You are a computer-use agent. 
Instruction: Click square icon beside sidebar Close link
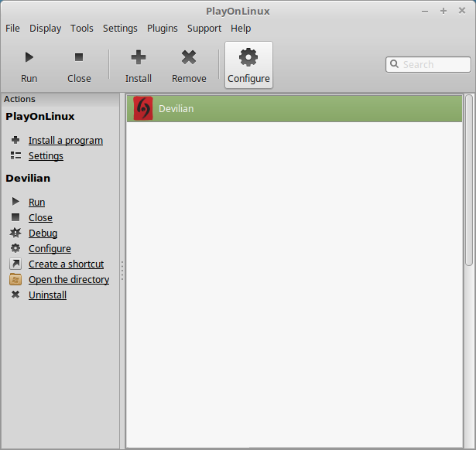15,217
